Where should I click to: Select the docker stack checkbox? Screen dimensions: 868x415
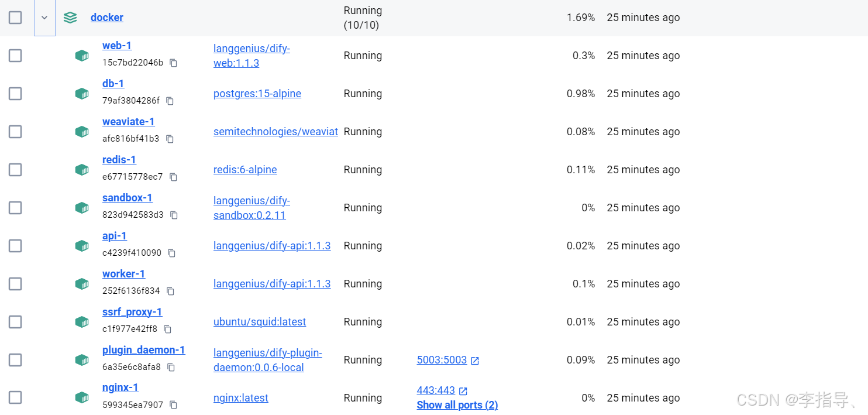15,18
